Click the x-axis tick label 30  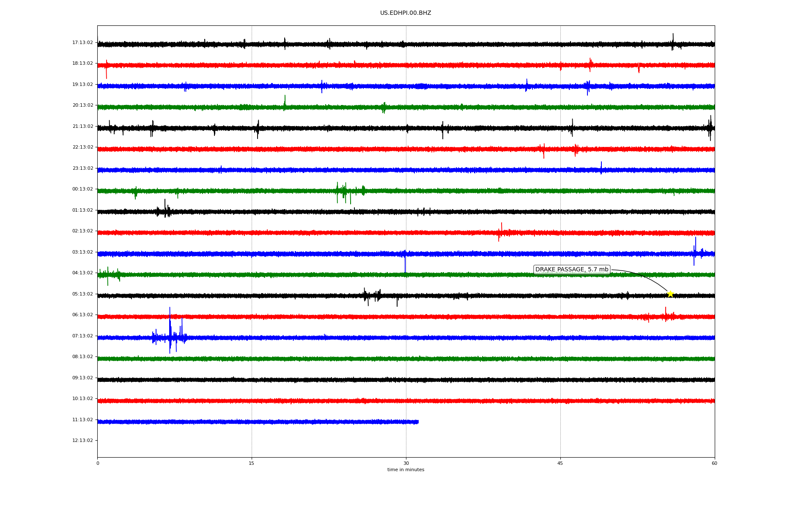(406, 463)
